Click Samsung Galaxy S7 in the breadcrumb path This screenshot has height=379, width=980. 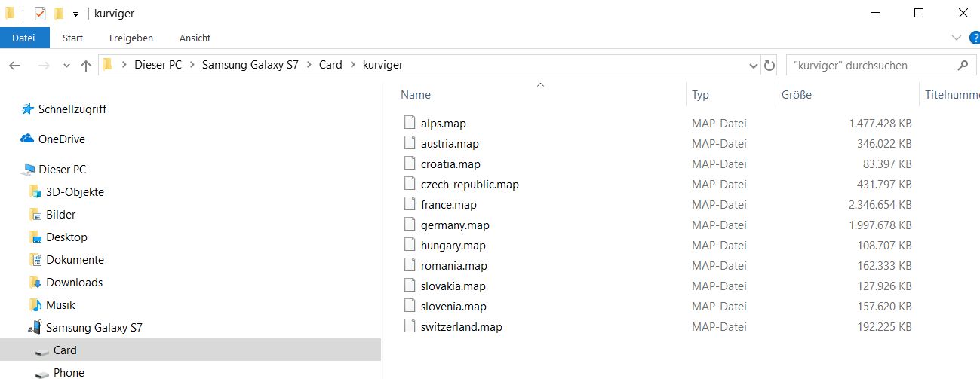[x=250, y=65]
